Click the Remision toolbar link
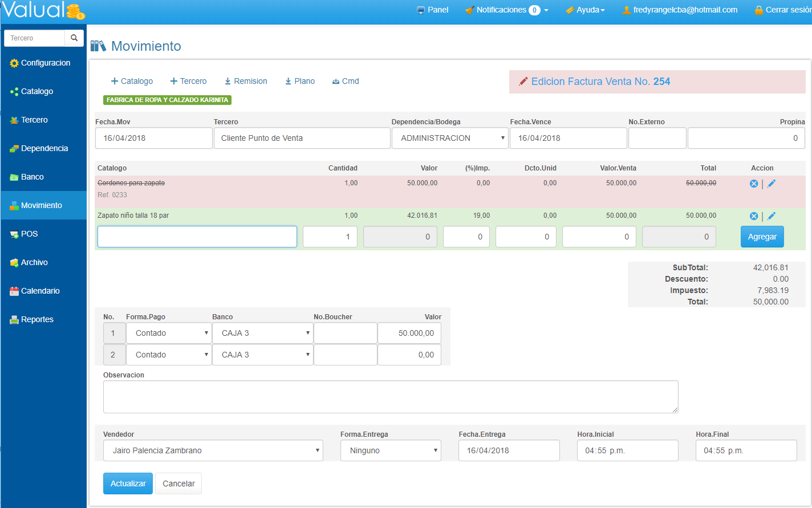Viewport: 812px width, 508px height. tap(246, 81)
